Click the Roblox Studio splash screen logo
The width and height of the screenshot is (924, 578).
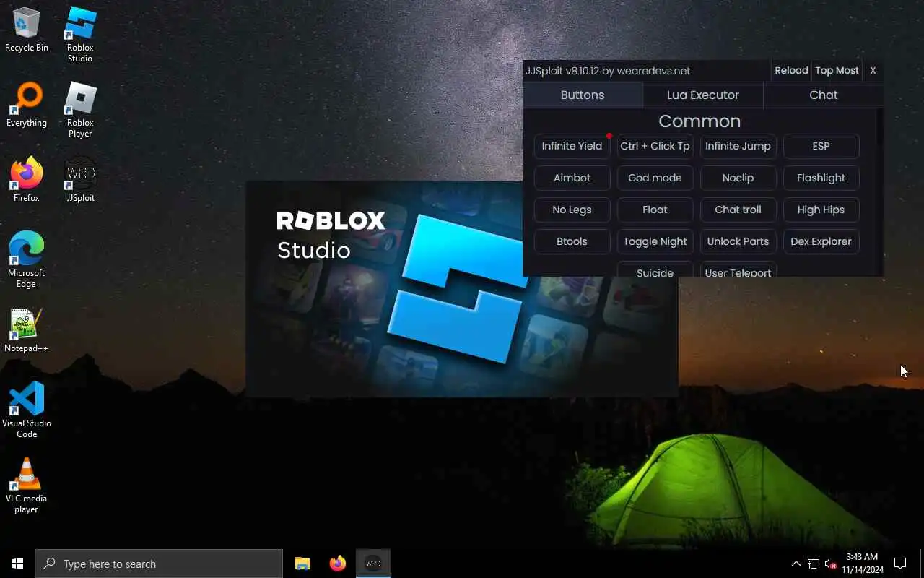(x=457, y=288)
